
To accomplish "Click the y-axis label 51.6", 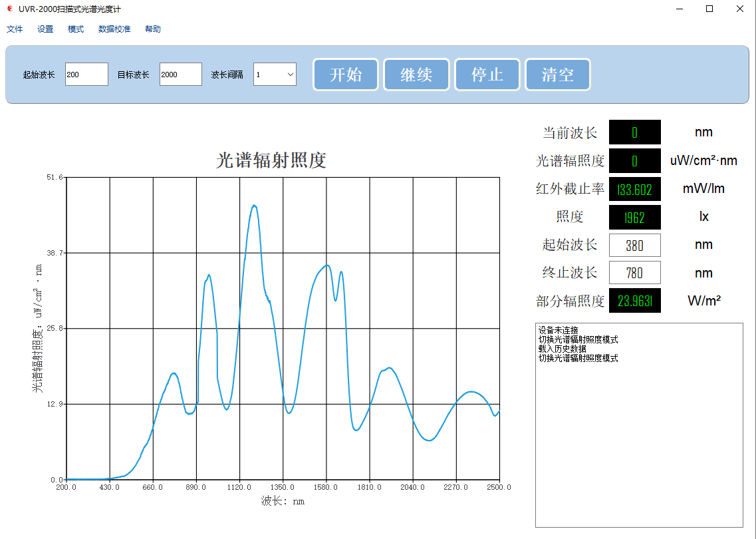I will pyautogui.click(x=55, y=177).
